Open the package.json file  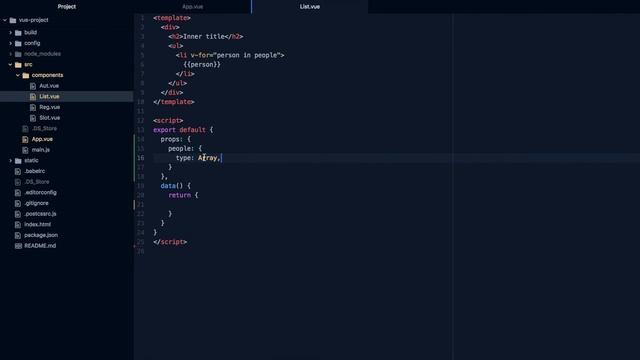(41, 235)
